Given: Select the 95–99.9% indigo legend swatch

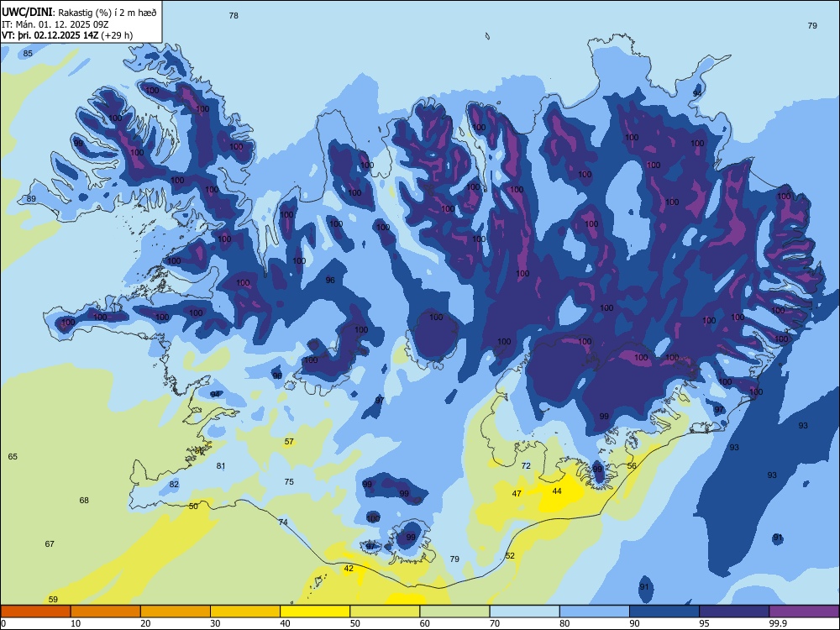Looking at the screenshot, I should (x=734, y=612).
